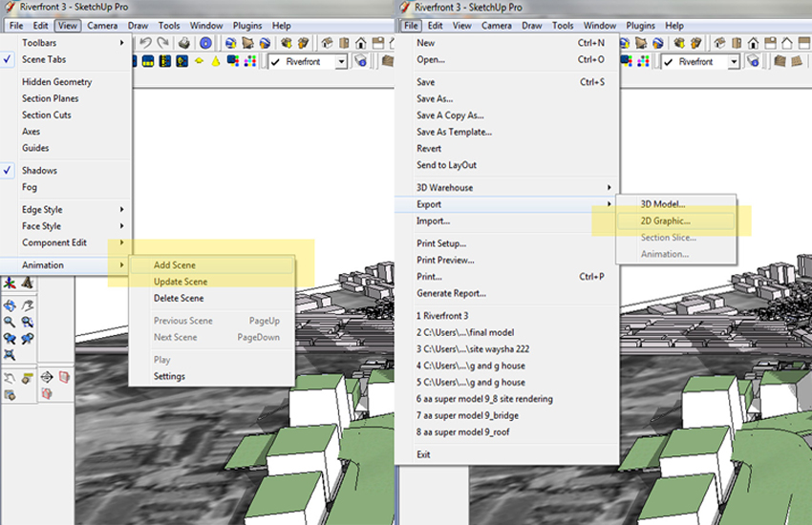Select Pan hand tool in left palette
Viewport: 812px width, 525px height.
pyautogui.click(x=28, y=305)
